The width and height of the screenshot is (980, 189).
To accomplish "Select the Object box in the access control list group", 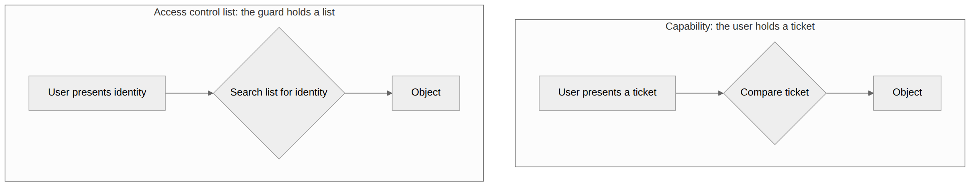I will (x=426, y=93).
